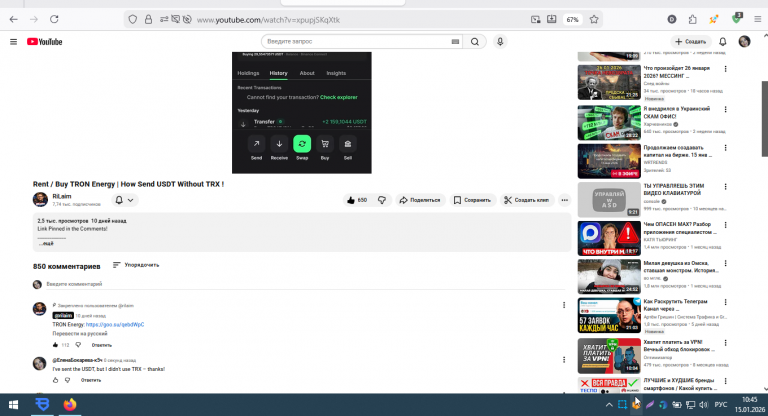Open 'Как Раскрутить Телеграм Канал' video thumbnail

tap(609, 316)
